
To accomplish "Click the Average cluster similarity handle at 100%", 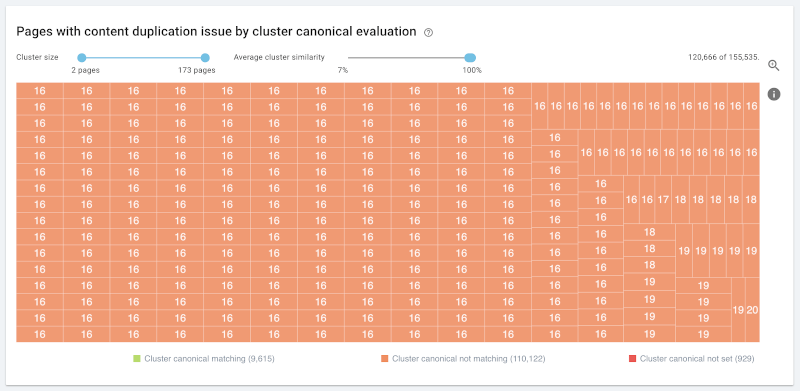I will [470, 58].
